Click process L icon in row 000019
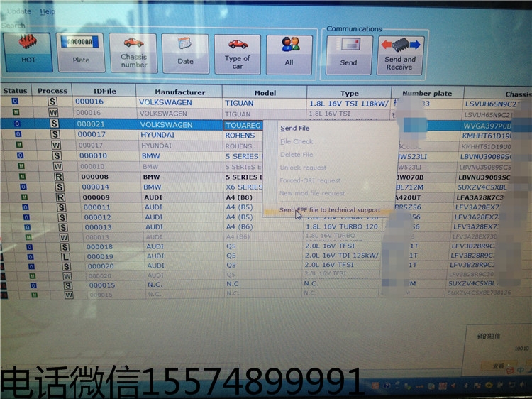The image size is (532, 399). tap(65, 257)
